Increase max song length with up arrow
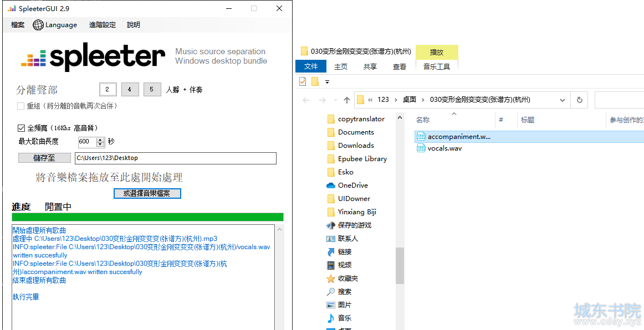Screen dimensions: 644x330 tap(101, 140)
